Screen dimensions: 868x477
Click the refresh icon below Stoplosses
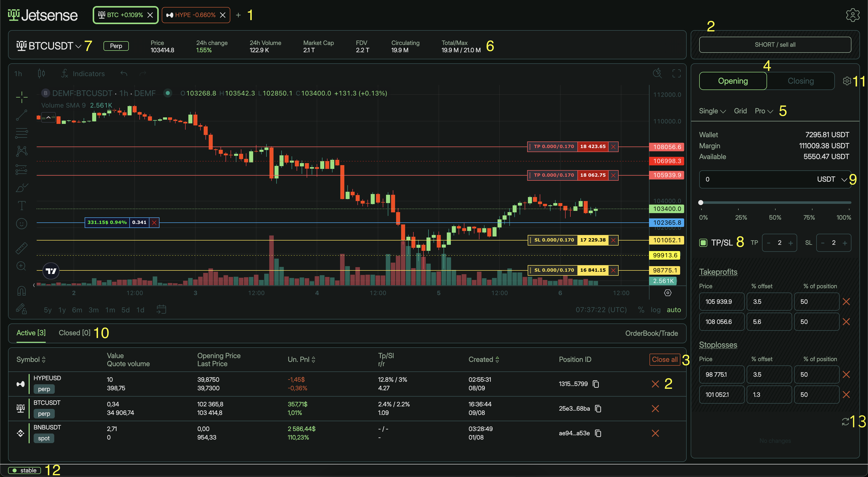[845, 422]
